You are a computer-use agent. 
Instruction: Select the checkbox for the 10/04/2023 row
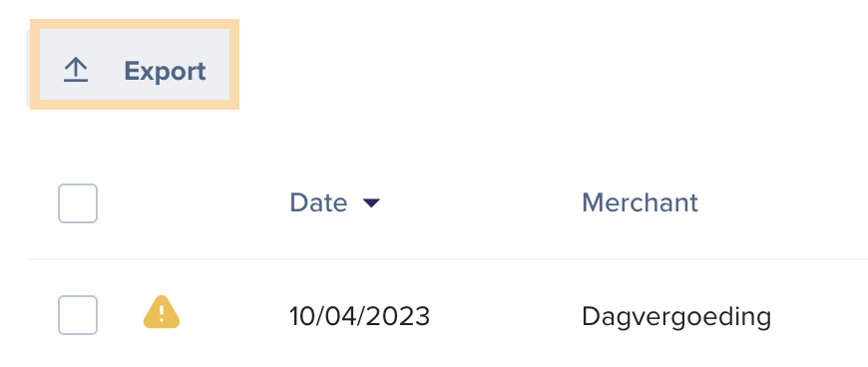click(x=78, y=315)
